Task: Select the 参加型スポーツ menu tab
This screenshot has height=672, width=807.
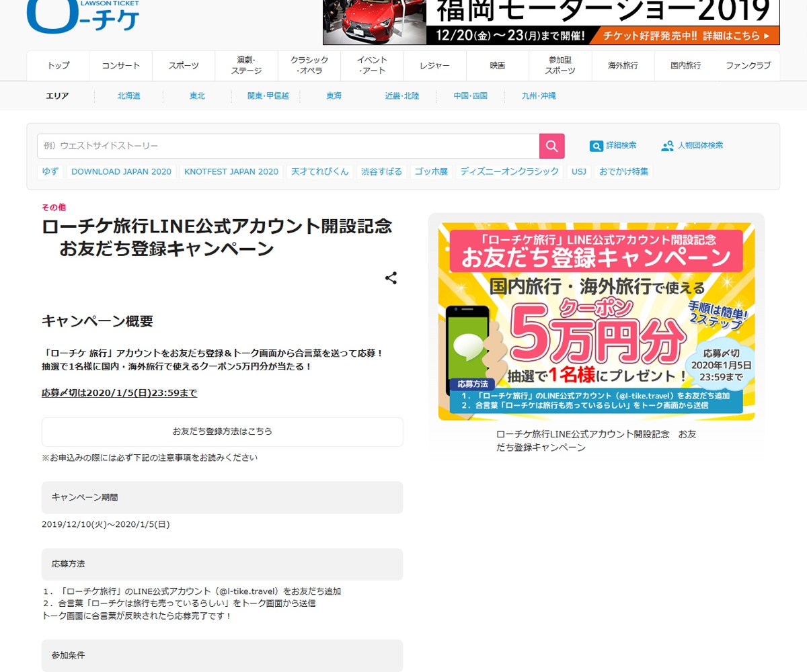Action: (560, 66)
